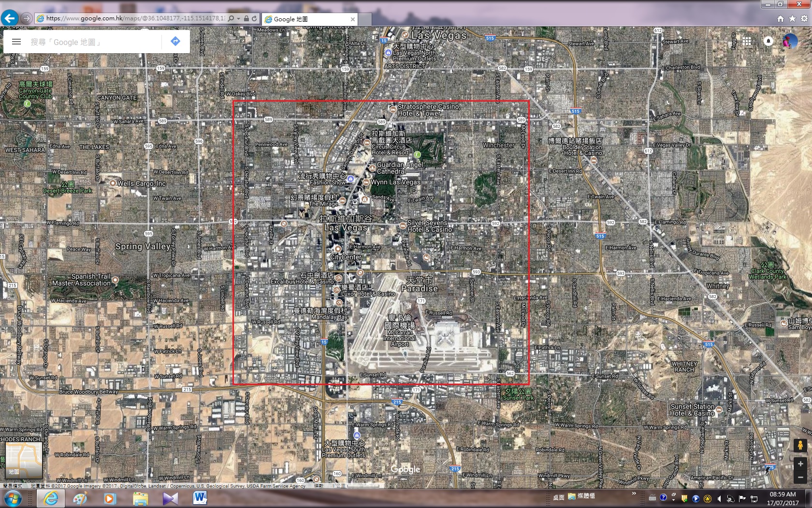Click the Wells Cargo, Inc marker
812x508 pixels.
113,183
